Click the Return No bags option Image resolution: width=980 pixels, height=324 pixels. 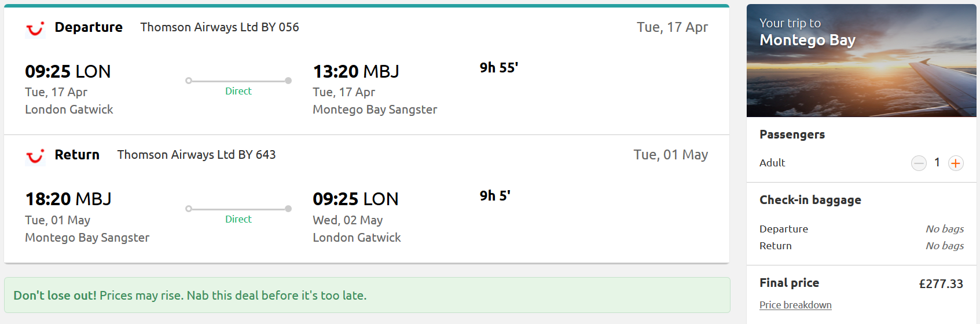pos(945,246)
